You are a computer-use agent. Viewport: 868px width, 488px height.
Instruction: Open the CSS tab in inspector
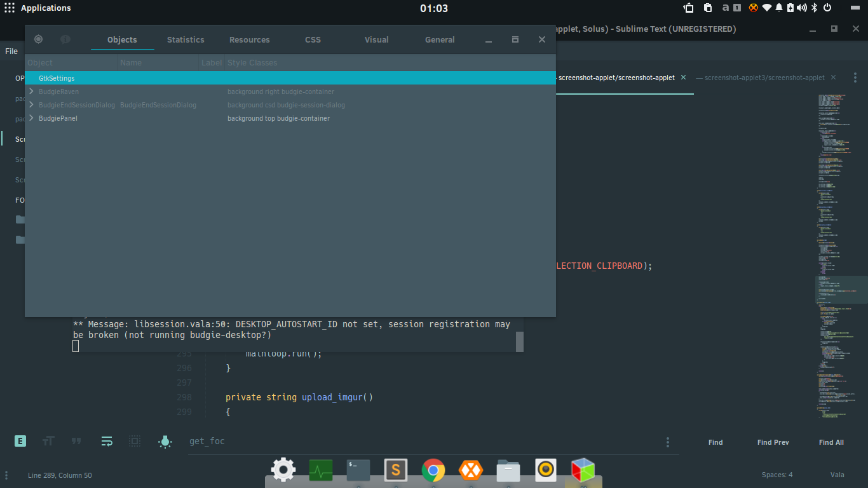pyautogui.click(x=313, y=39)
